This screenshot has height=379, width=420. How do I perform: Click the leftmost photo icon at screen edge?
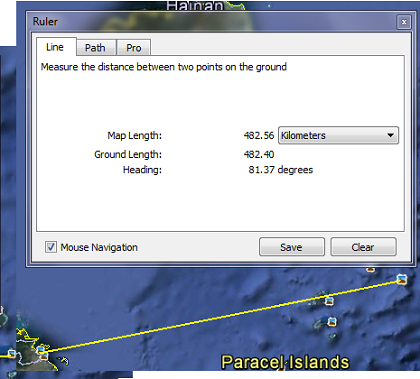[x=11, y=353]
